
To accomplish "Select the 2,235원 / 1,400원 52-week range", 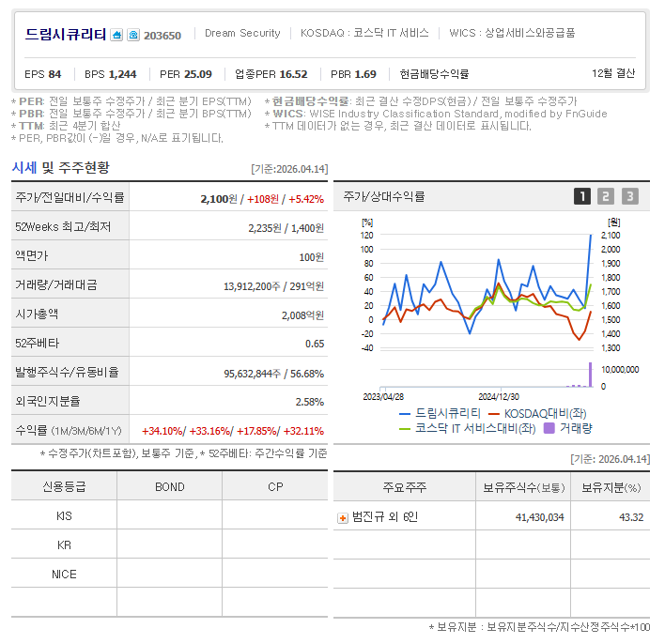I will click(286, 228).
